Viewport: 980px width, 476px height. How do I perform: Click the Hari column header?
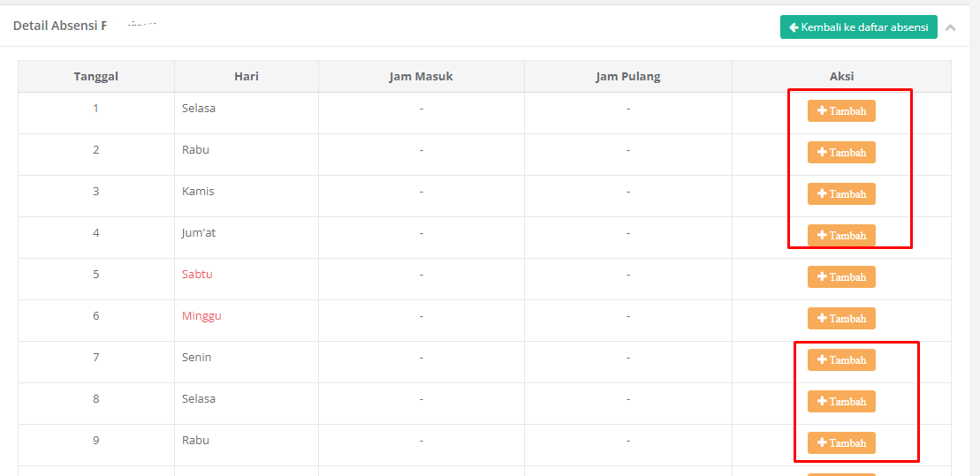pos(246,77)
